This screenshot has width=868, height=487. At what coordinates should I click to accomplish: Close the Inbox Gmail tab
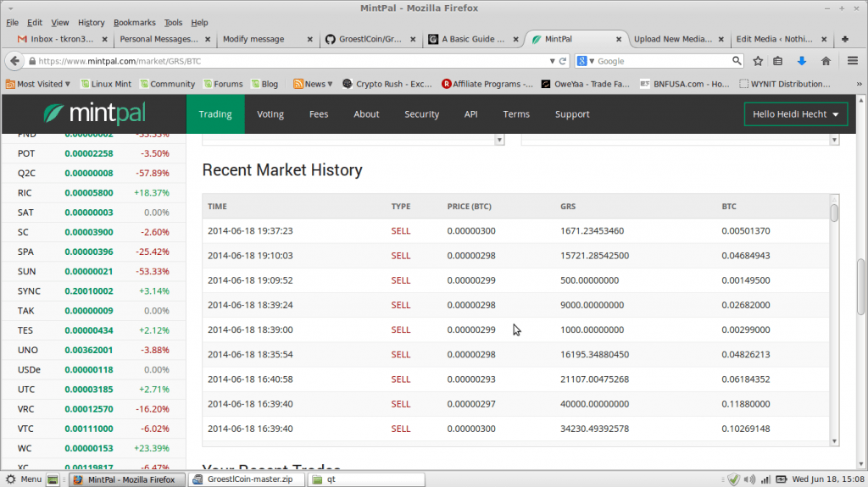pos(104,39)
